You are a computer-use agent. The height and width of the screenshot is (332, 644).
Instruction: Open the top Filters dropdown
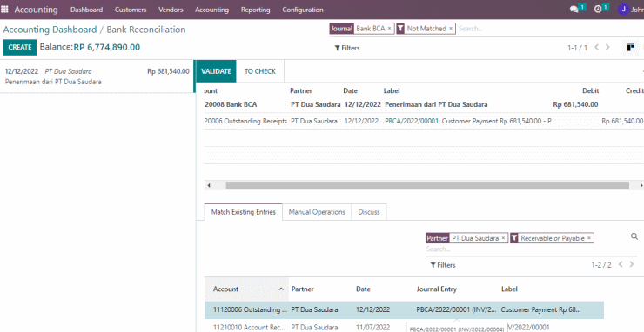pyautogui.click(x=347, y=48)
